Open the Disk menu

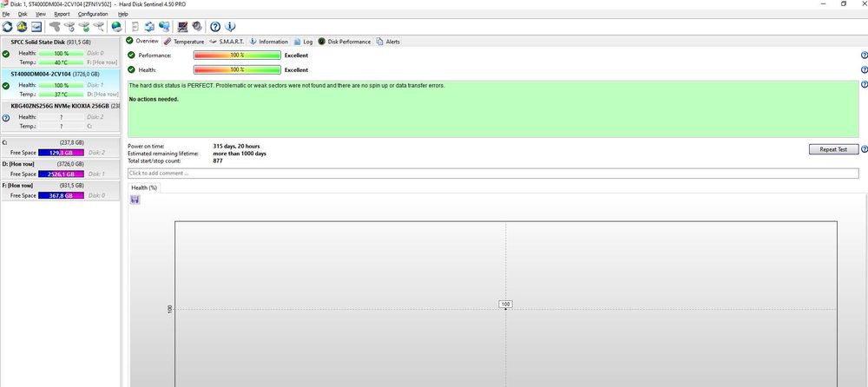(23, 14)
